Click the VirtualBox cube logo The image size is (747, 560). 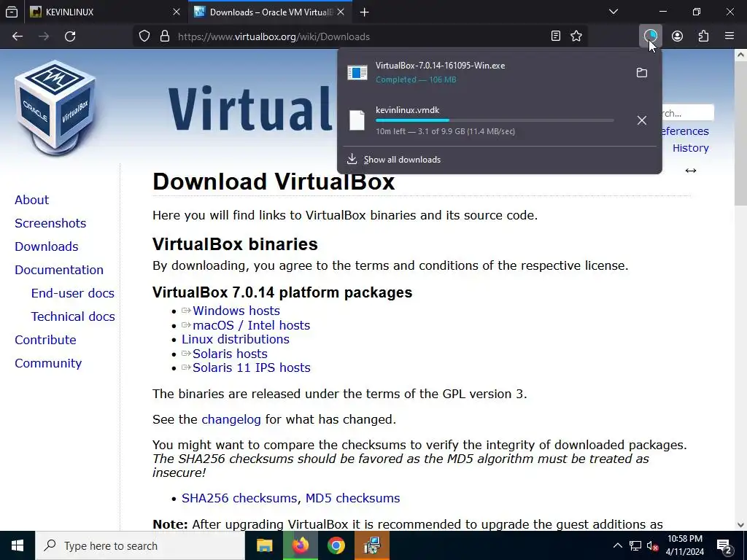click(56, 107)
